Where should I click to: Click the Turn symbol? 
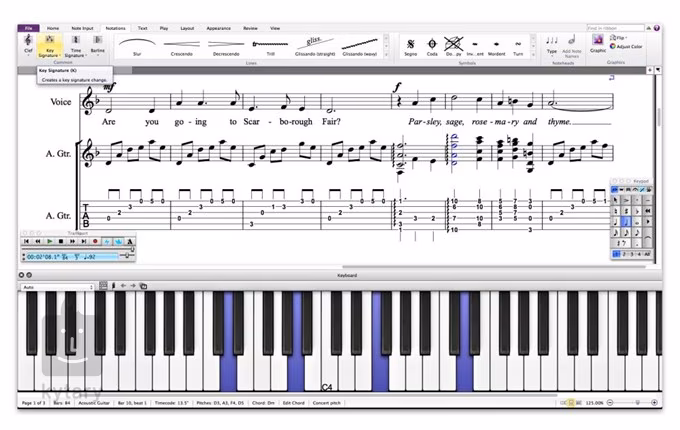tap(518, 46)
